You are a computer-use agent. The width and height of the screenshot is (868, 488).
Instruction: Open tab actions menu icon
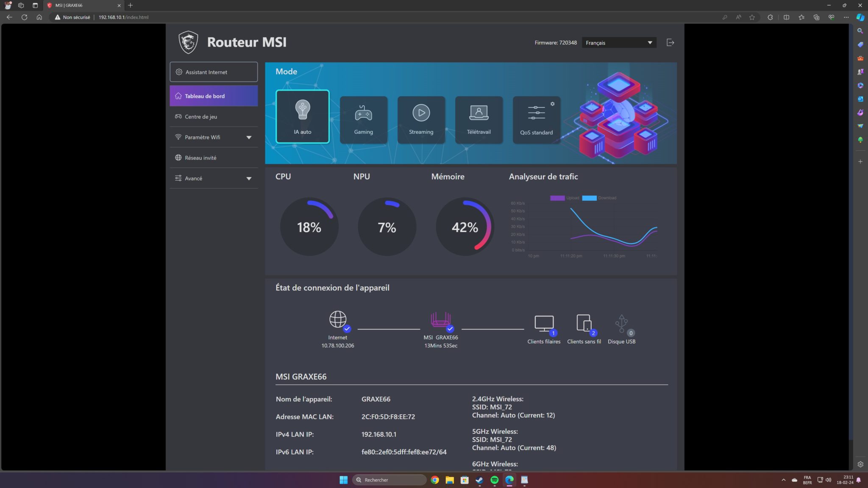(x=35, y=6)
